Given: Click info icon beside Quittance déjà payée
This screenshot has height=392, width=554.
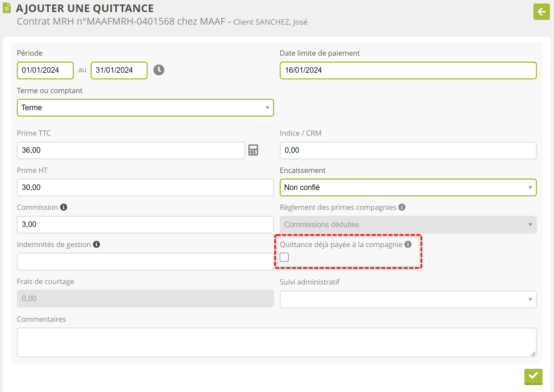Looking at the screenshot, I should point(408,245).
